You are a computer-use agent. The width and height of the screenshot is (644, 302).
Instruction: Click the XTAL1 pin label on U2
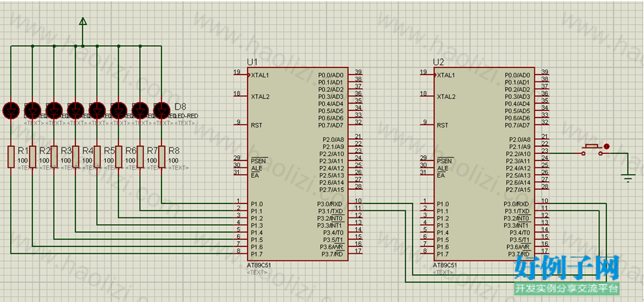click(447, 75)
